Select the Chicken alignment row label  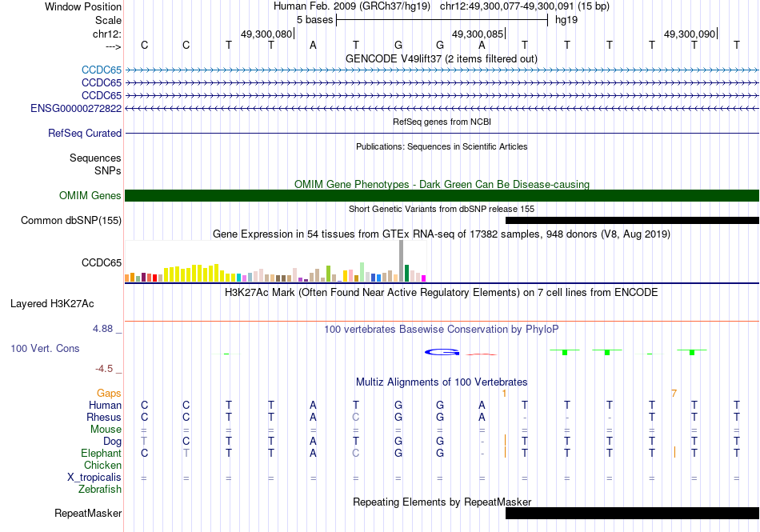(x=102, y=465)
